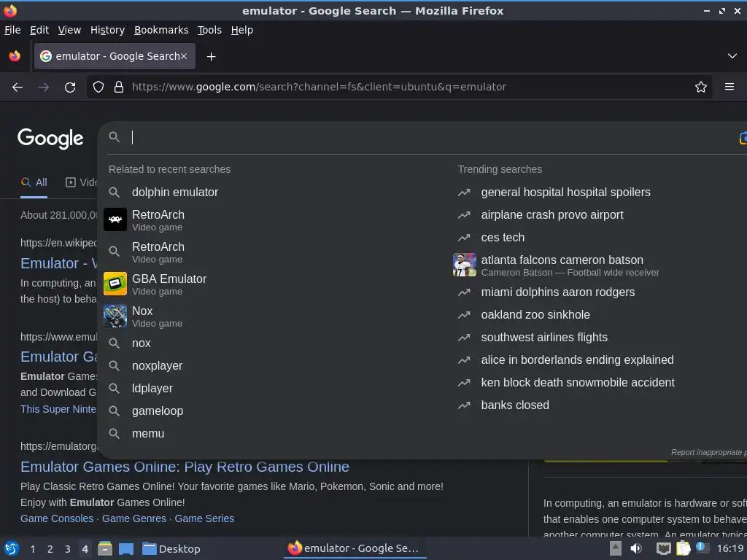Viewport: 747px width, 560px height.
Task: Open the file manager taskbar icon
Action: click(105, 549)
